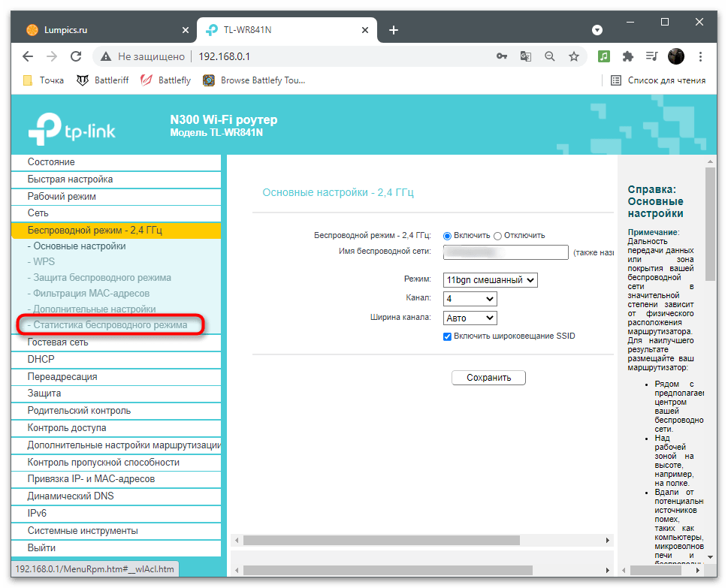Open Привязка IP- и MAC-адресов menu

[116, 479]
